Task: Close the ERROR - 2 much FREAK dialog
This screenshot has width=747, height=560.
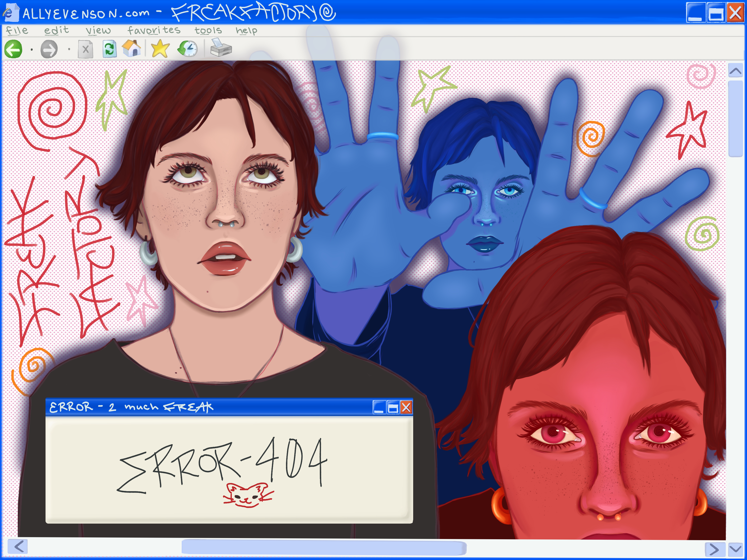Action: click(407, 407)
